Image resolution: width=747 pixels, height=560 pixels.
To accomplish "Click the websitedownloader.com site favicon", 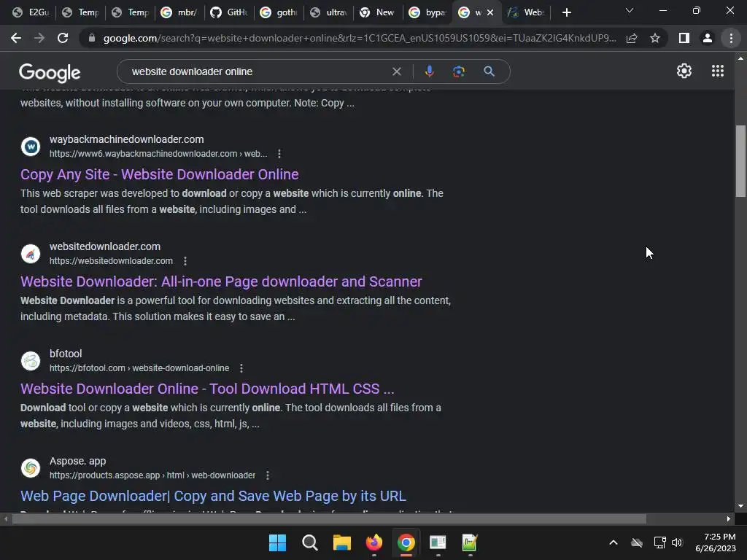I will coord(31,254).
